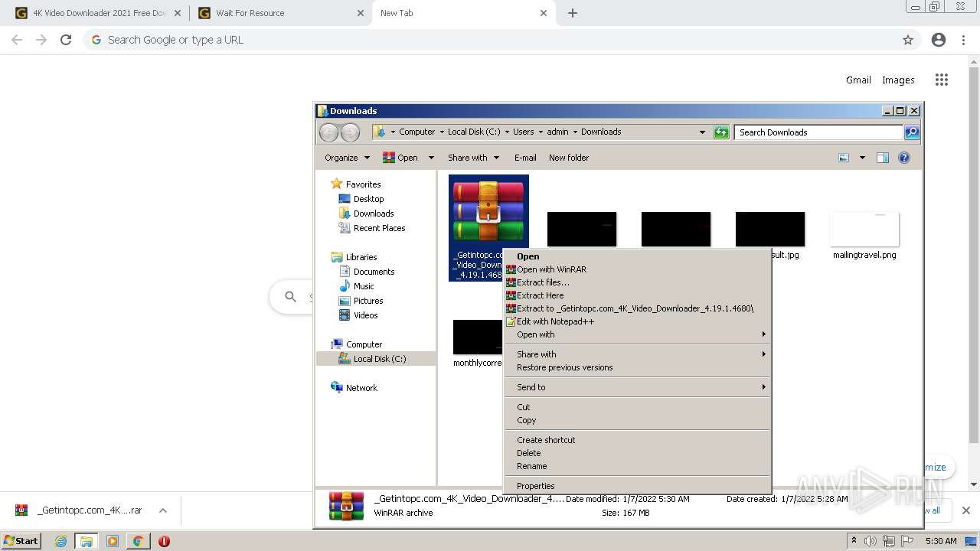Bookmark this page with the star icon

[x=908, y=40]
